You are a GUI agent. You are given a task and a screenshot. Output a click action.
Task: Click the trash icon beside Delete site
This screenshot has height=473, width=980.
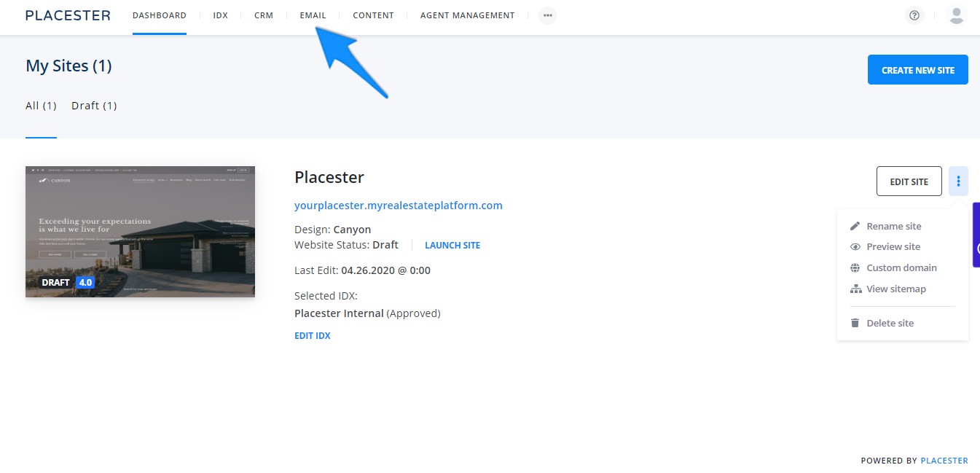(855, 323)
